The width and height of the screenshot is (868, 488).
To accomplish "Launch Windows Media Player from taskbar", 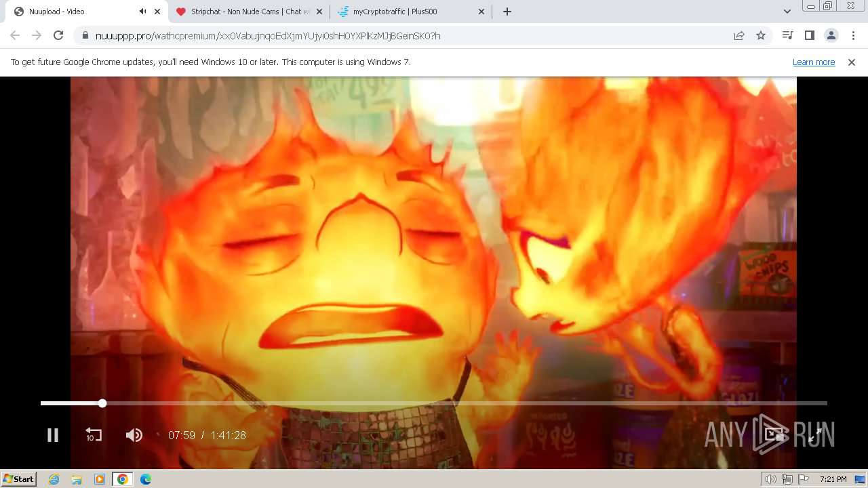I will point(100,479).
